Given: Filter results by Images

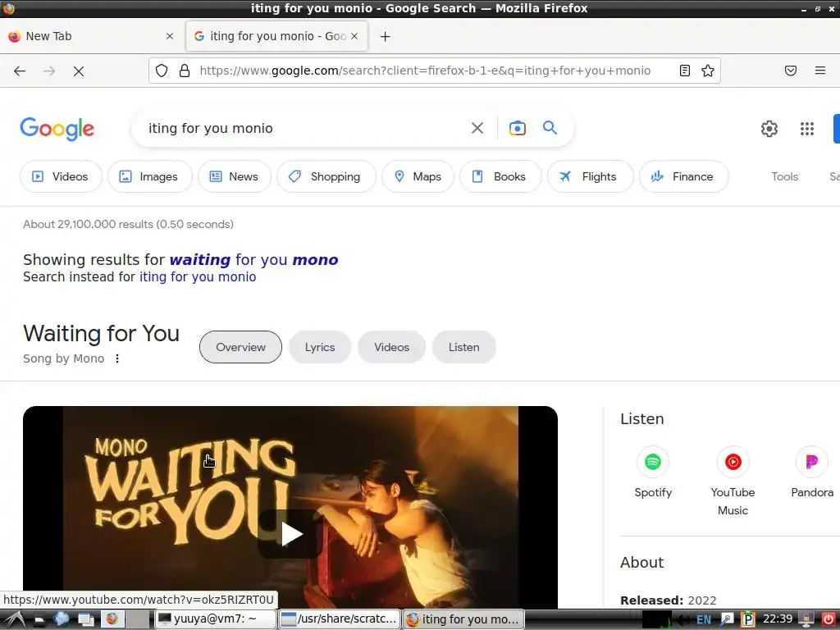Looking at the screenshot, I should point(150,177).
